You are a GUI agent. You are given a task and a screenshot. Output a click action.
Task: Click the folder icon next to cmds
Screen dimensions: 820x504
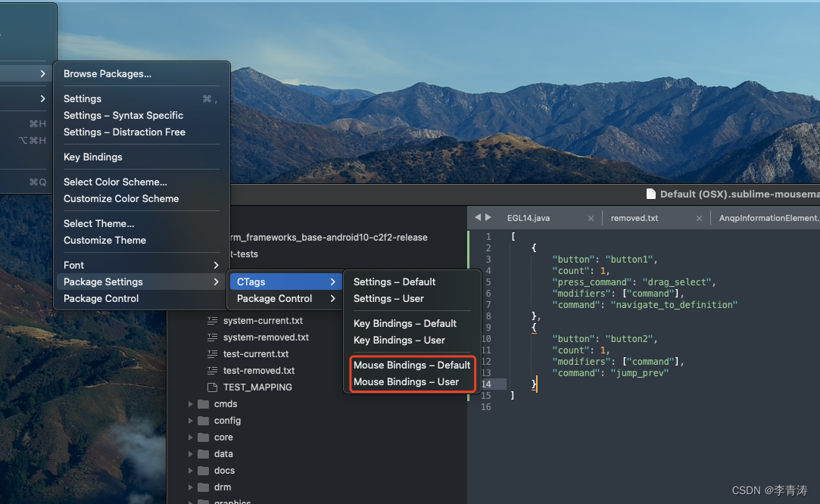tap(202, 403)
